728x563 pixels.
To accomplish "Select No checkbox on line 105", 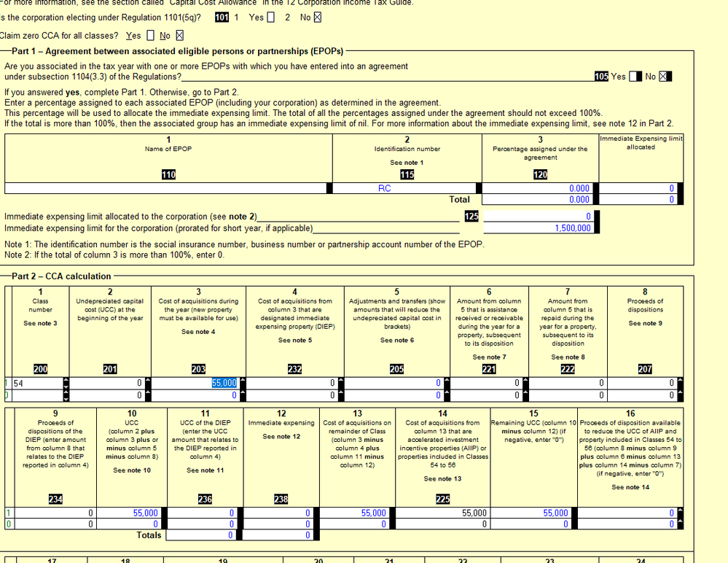I will pos(665,77).
